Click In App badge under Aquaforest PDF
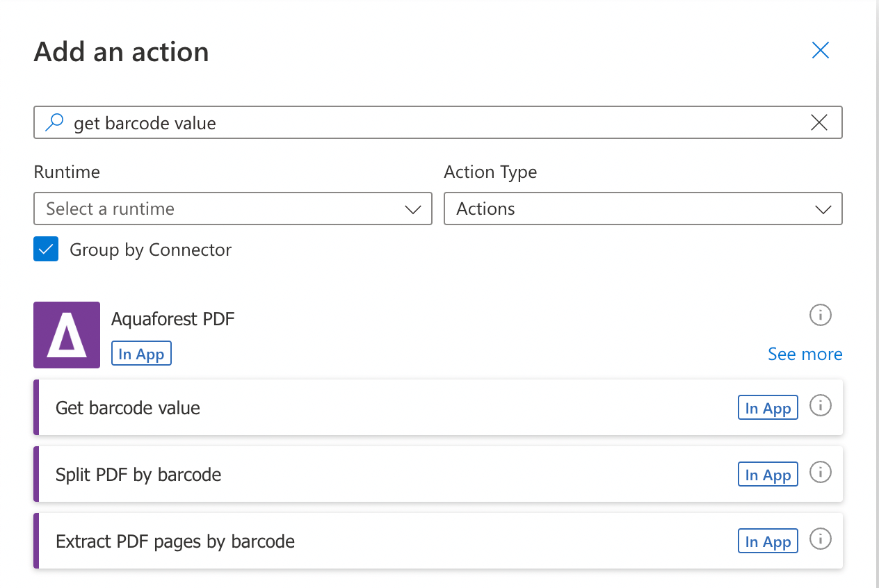Viewport: 879px width, 588px height. [x=141, y=354]
